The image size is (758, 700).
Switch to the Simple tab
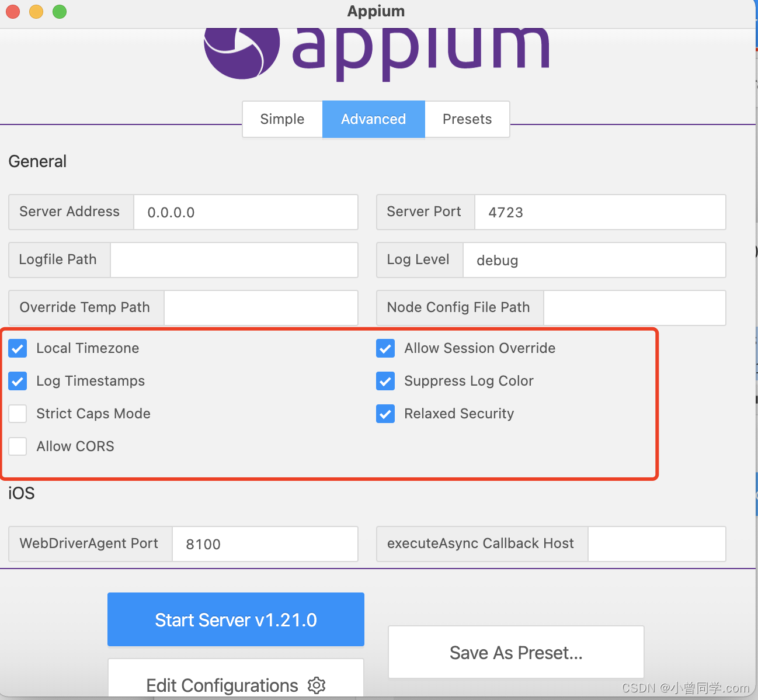click(x=282, y=119)
